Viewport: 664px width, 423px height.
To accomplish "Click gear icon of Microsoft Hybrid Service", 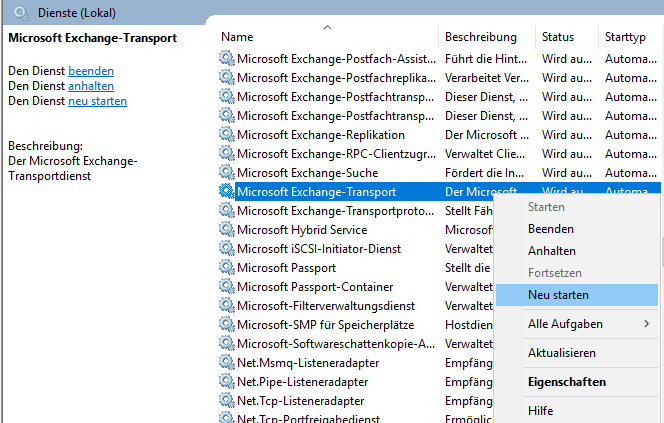I will pos(227,230).
